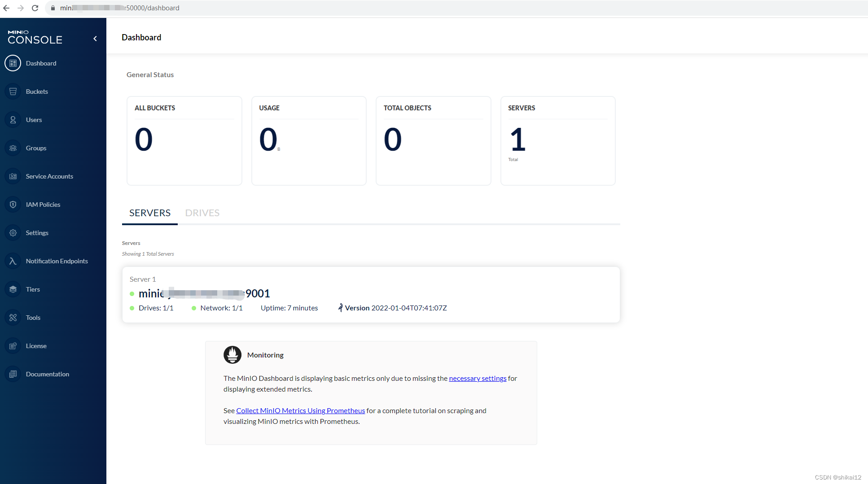Return to the Dashboard view
The width and height of the screenshot is (868, 484).
coord(41,63)
